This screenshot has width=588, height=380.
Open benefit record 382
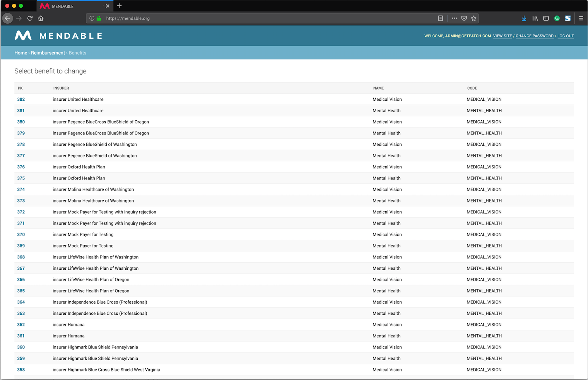click(x=21, y=99)
